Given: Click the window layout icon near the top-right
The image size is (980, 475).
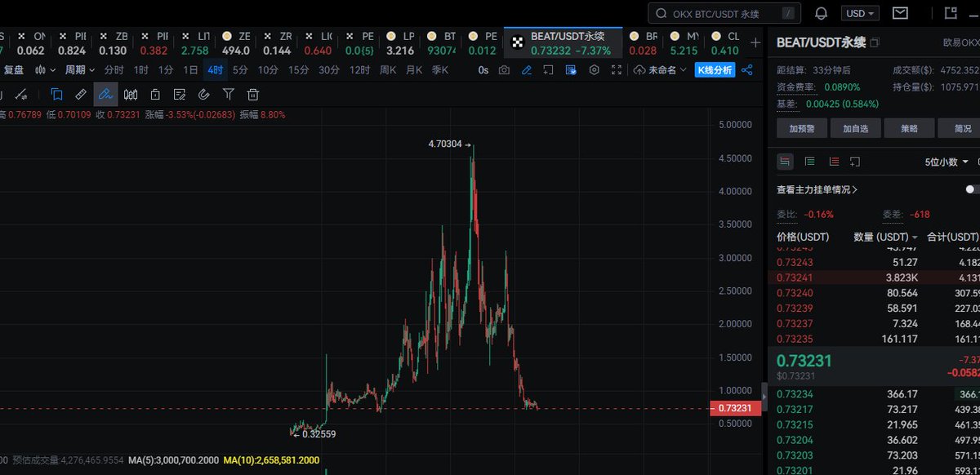Looking at the screenshot, I should click(949, 13).
